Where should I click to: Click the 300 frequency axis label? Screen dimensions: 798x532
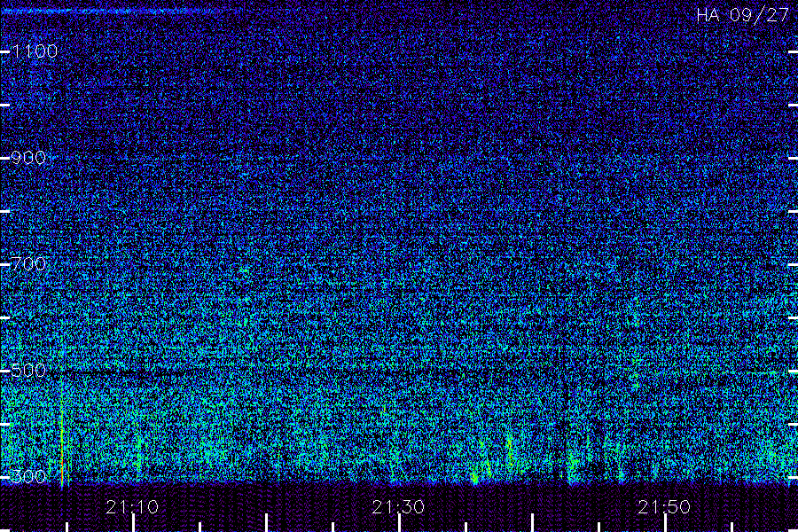pyautogui.click(x=28, y=476)
